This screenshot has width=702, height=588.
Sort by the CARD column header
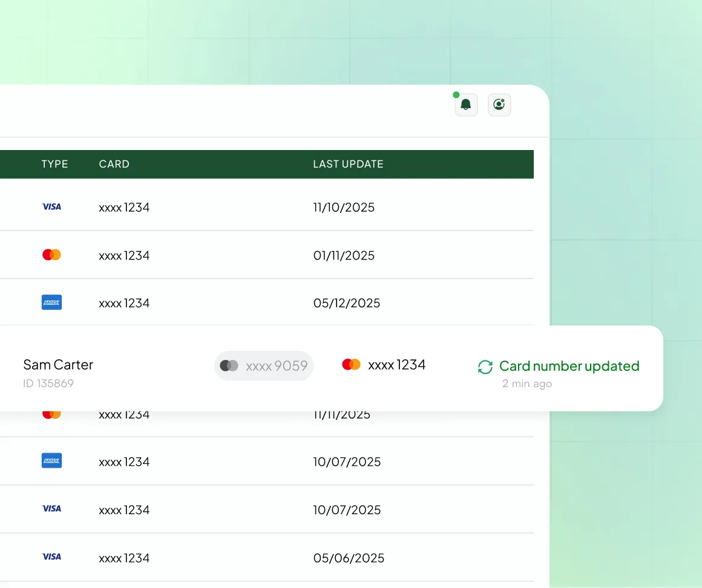pyautogui.click(x=114, y=164)
